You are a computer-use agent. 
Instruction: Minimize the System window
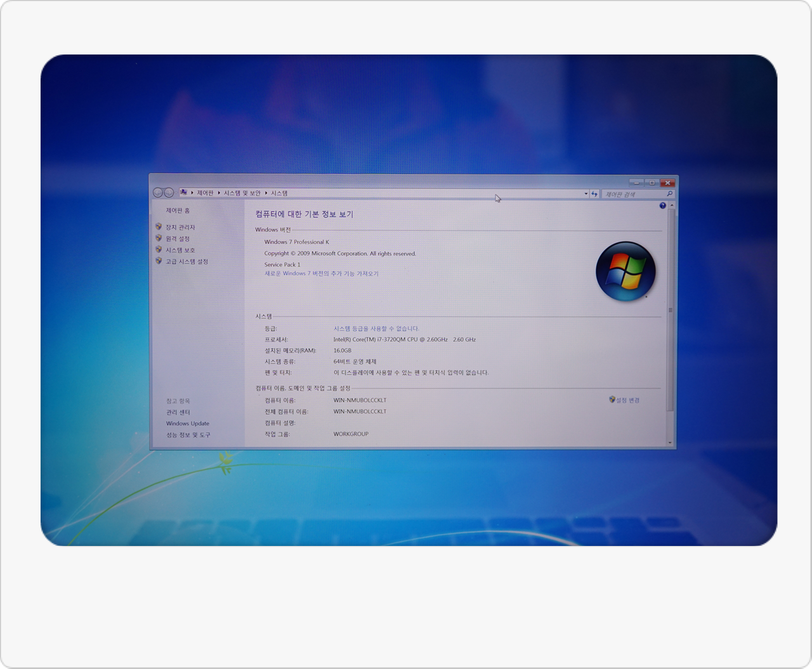637,183
